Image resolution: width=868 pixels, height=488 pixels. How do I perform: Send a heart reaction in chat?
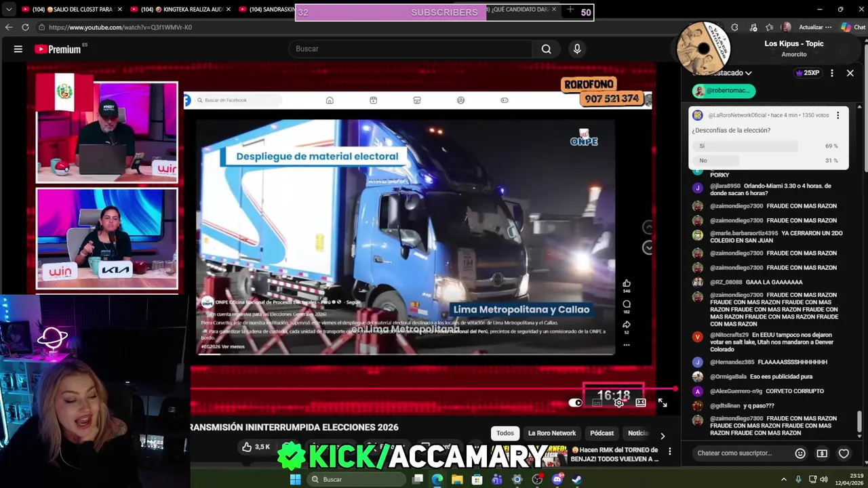tap(844, 453)
